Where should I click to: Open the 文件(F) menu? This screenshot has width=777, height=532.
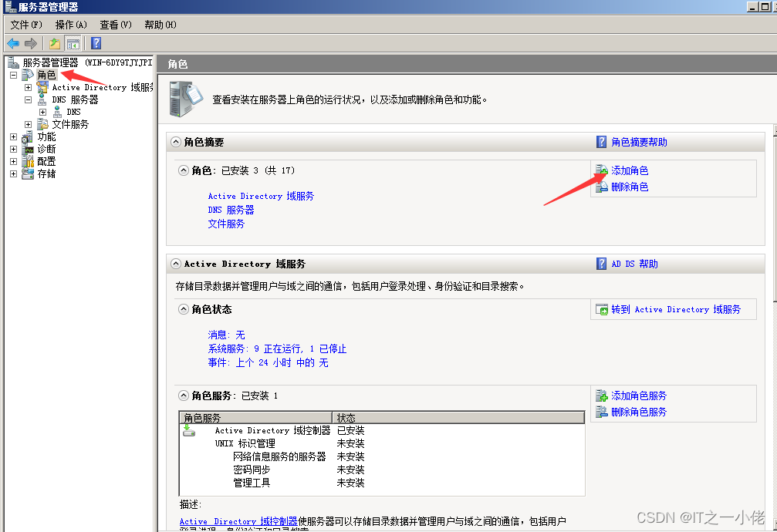coord(26,25)
